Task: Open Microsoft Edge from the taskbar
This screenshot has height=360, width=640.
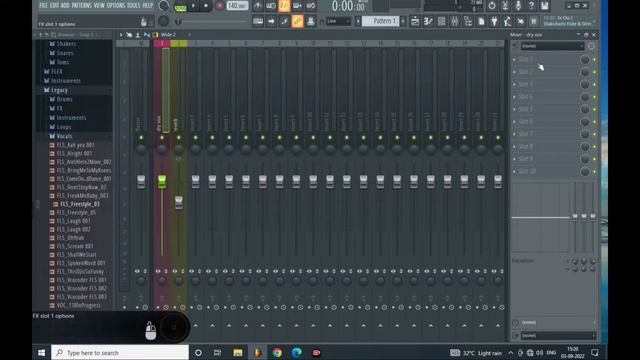Action: tap(297, 353)
